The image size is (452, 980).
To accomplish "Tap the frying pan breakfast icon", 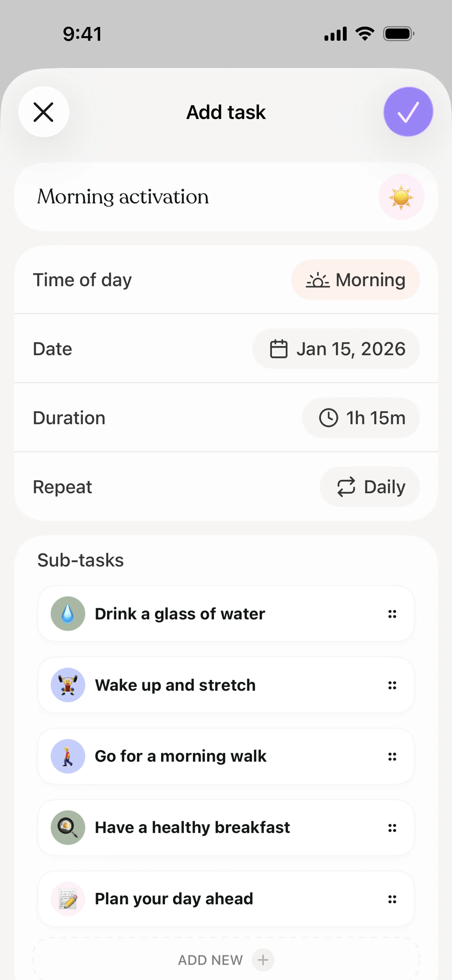I will (68, 827).
